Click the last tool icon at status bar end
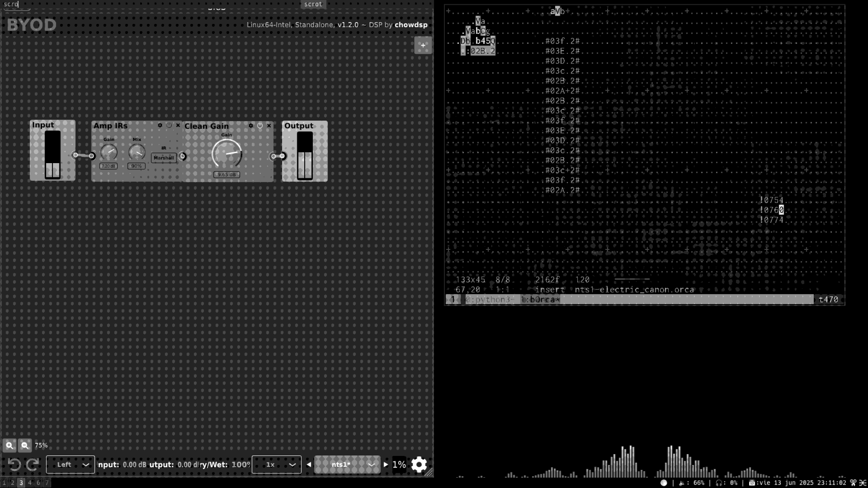Viewport: 868px width, 488px height. tap(863, 483)
